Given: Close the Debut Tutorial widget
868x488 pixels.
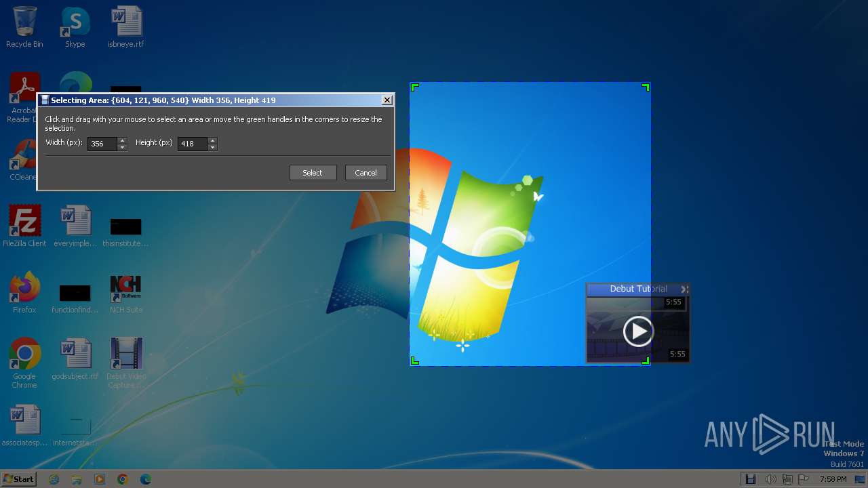Looking at the screenshot, I should point(684,289).
